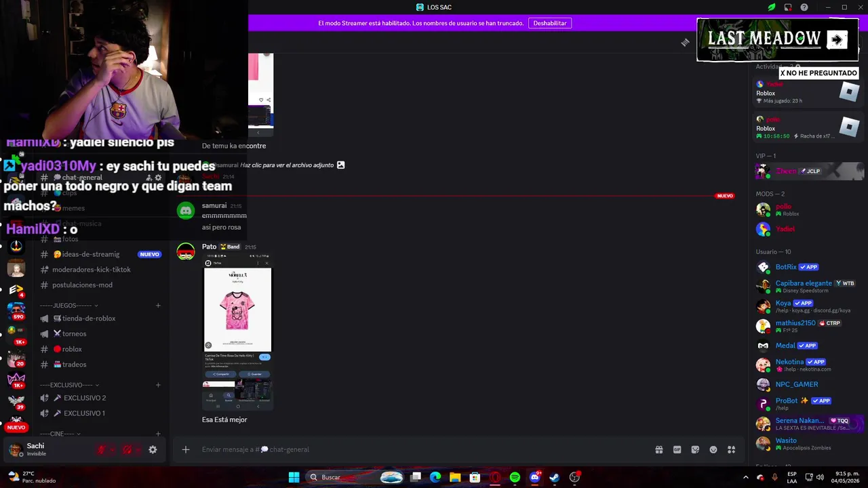Collapse the CINE category
Image resolution: width=868 pixels, height=488 pixels.
click(60, 434)
